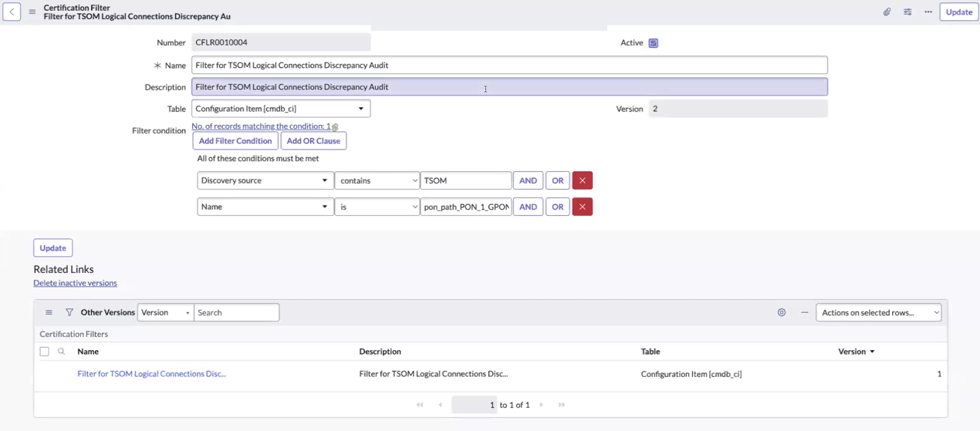980x431 pixels.
Task: Click AND on the Discovery source row
Action: tap(528, 180)
